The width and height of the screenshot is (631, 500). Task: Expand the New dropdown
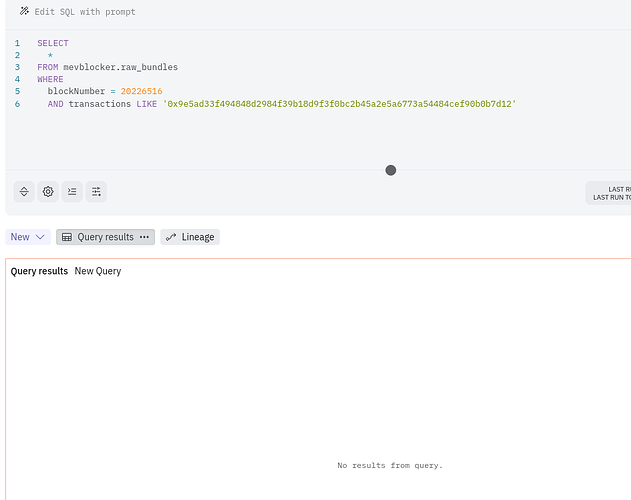coord(28,237)
